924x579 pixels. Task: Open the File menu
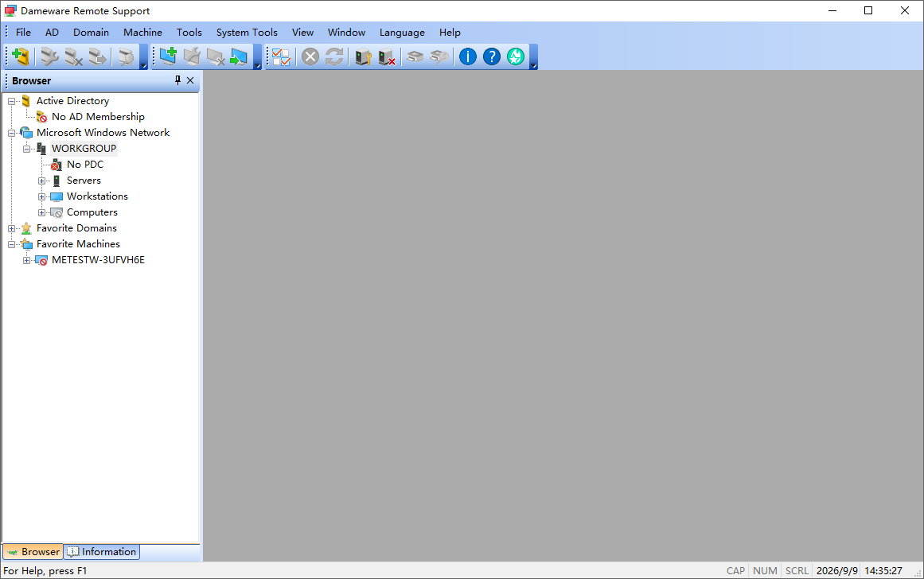(x=24, y=33)
